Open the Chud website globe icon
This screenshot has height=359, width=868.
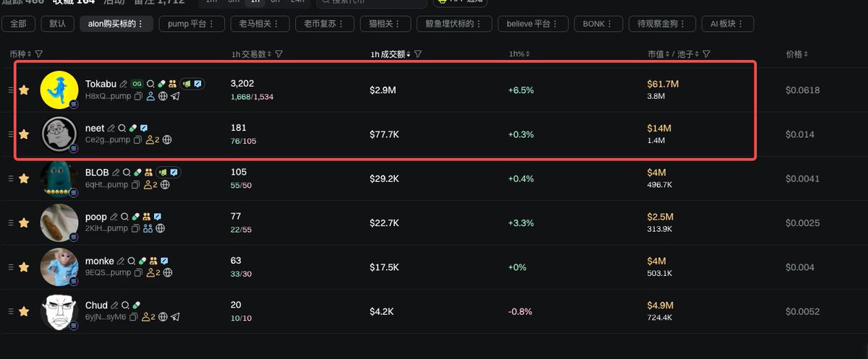[x=163, y=317]
